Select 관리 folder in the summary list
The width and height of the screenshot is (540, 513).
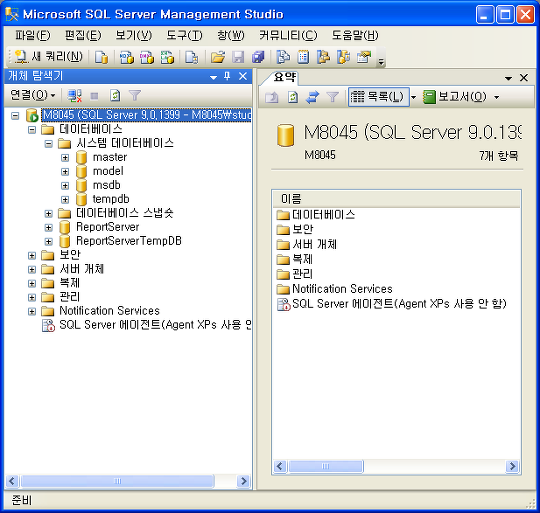point(302,274)
